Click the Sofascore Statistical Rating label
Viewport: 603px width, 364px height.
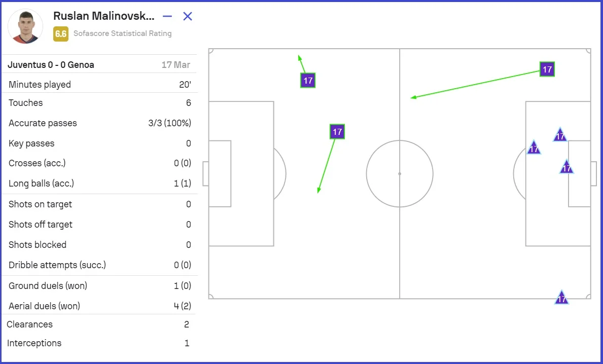pyautogui.click(x=122, y=33)
